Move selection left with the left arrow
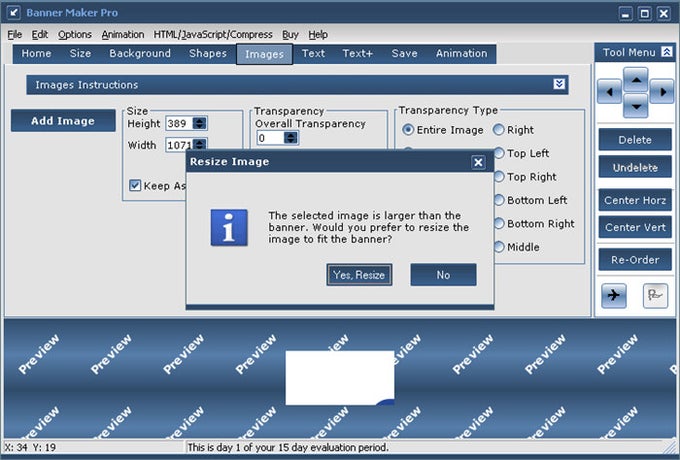This screenshot has width=680, height=460. (x=610, y=92)
